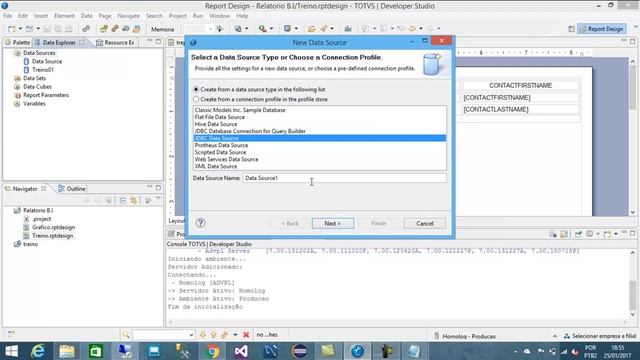Click the New file toolbar icon

[11, 29]
